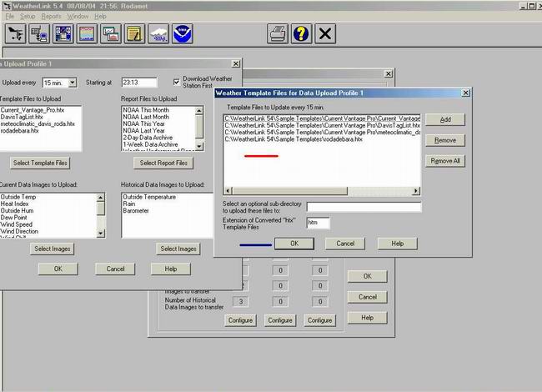
Task: Click Help in the rear settings dialog
Action: [x=368, y=318]
